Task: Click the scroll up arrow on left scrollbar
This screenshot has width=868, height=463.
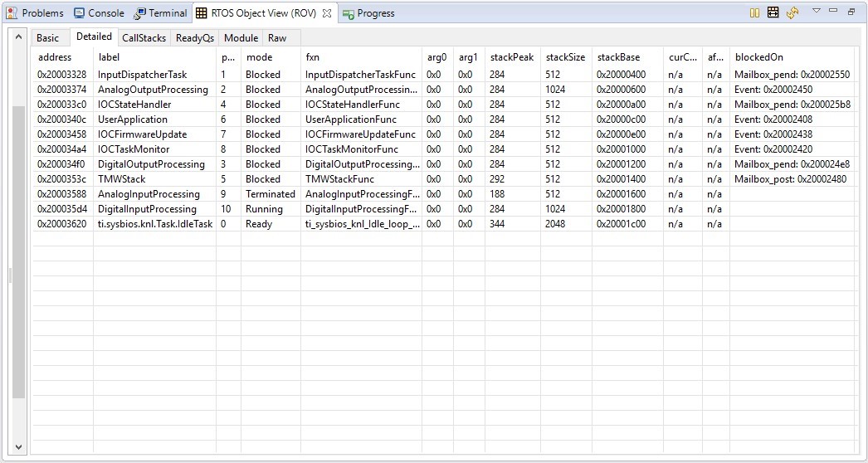Action: click(18, 37)
